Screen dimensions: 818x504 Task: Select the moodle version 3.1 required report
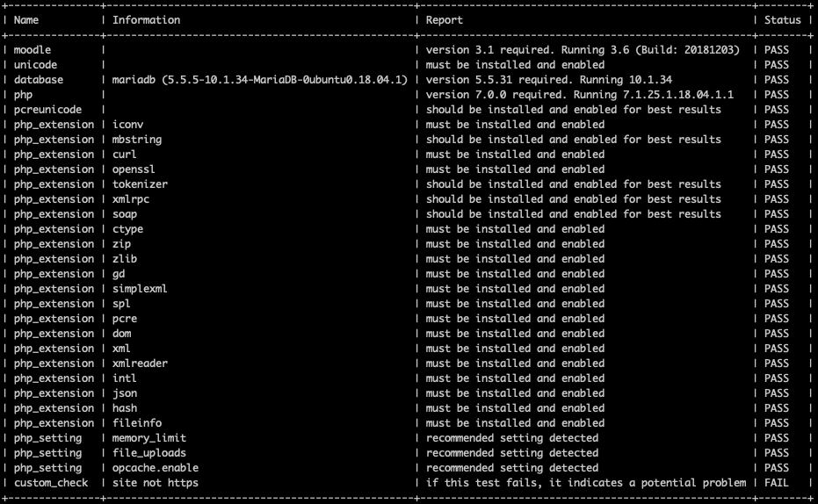point(583,49)
